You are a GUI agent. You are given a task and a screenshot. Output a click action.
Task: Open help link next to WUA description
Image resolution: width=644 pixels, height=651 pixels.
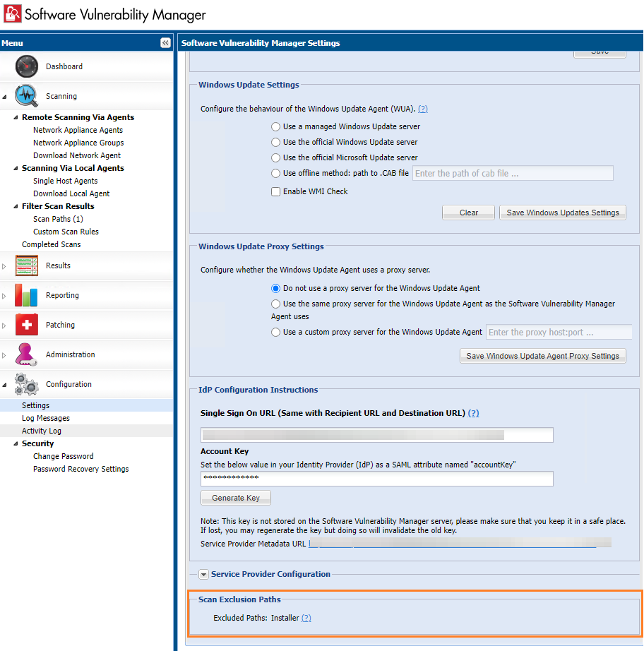pyautogui.click(x=423, y=109)
